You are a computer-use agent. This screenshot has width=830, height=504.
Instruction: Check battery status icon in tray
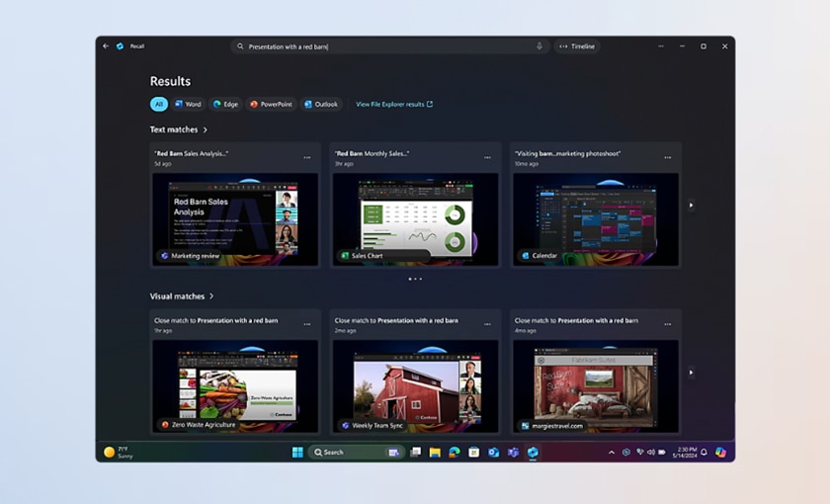pos(662,453)
